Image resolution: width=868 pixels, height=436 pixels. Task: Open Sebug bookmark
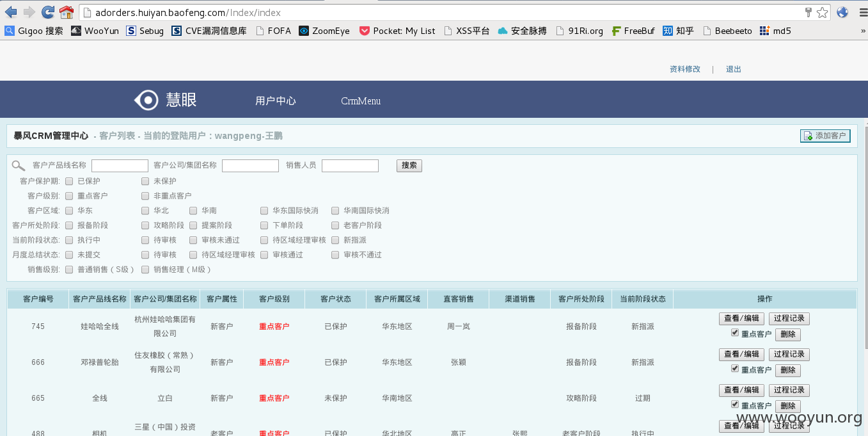[145, 30]
